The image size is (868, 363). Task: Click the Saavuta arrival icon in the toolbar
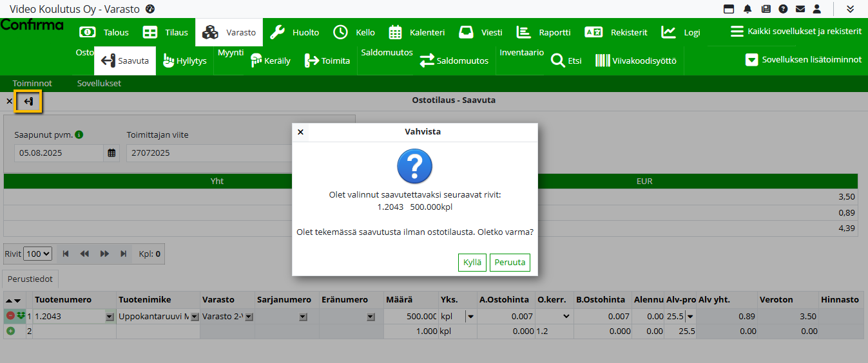[29, 102]
